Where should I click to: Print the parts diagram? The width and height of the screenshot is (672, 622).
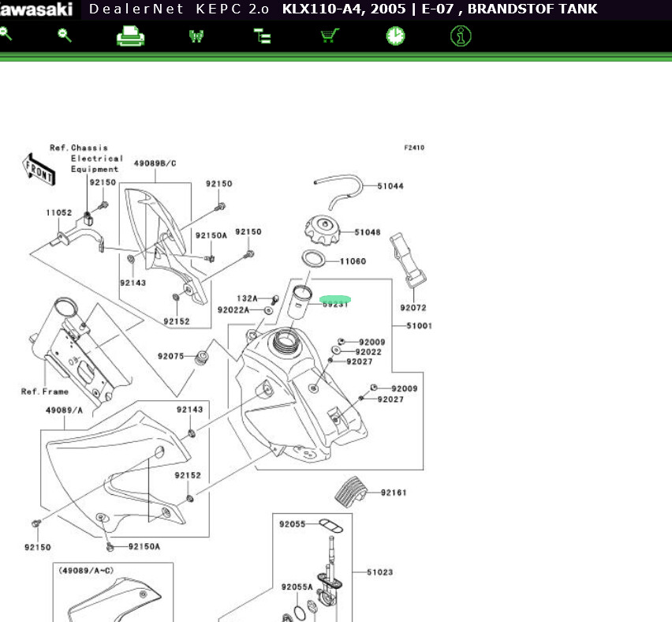130,36
